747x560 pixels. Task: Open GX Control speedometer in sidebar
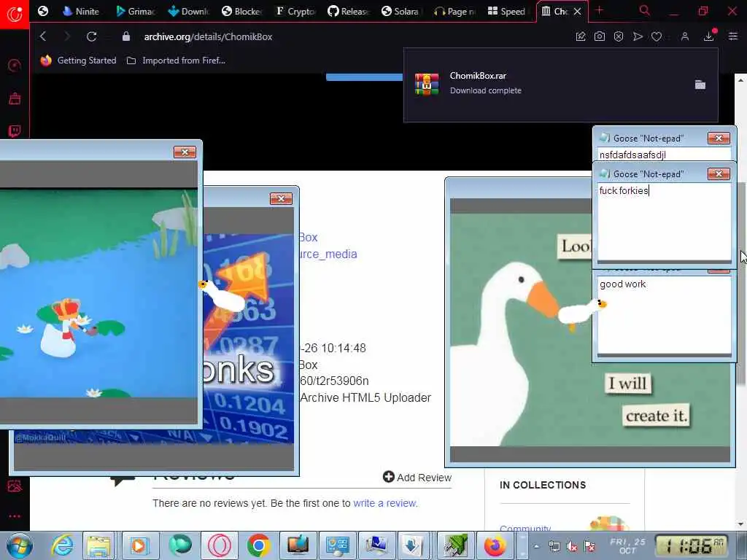click(15, 65)
